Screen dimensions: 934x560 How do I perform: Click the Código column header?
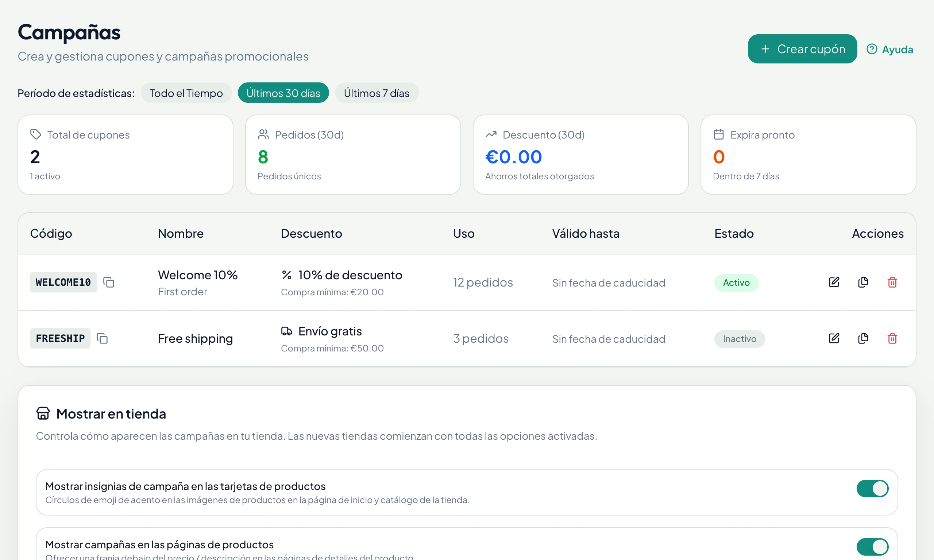51,234
